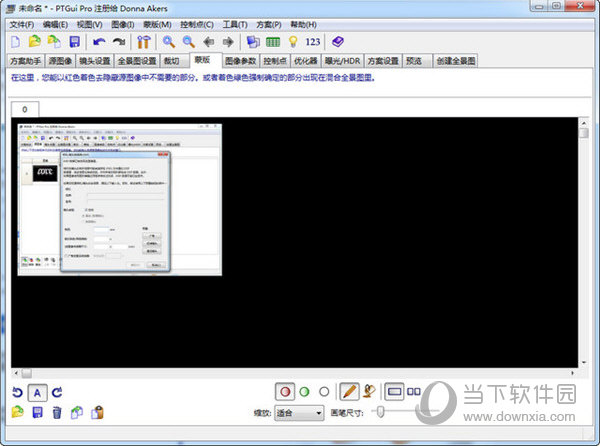Adjust the 画笔尺寸 brush size slider
Viewport: 600px width, 446px height.
[378, 412]
